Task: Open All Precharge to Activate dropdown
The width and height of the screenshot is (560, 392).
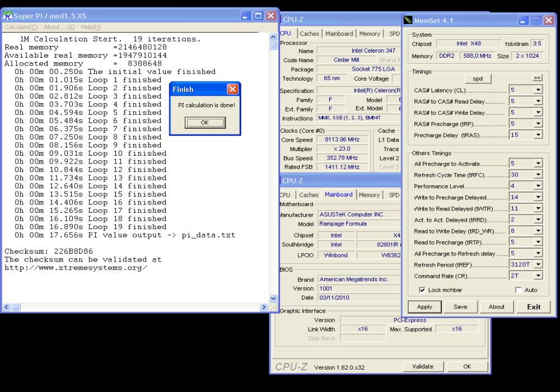Action: [x=538, y=164]
